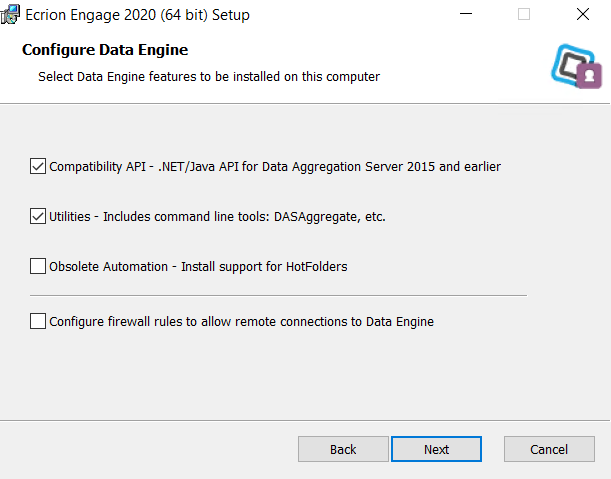The width and height of the screenshot is (611, 479).
Task: Click the separator line above firewall option
Action: point(278,295)
